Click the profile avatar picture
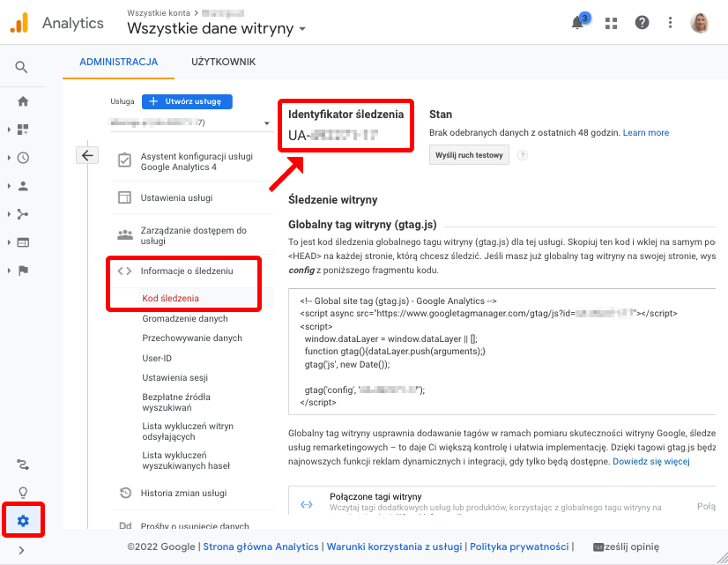Screen dimensions: 728x565 (x=700, y=23)
